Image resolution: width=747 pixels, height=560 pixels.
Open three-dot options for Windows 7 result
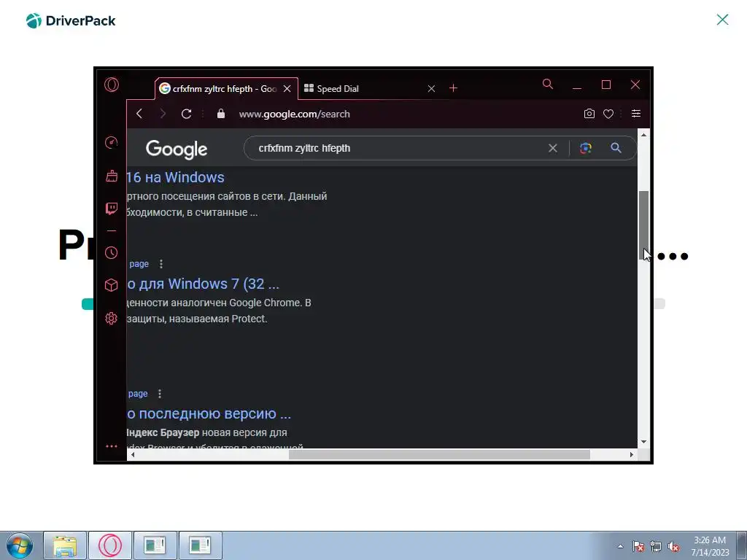[x=161, y=264]
